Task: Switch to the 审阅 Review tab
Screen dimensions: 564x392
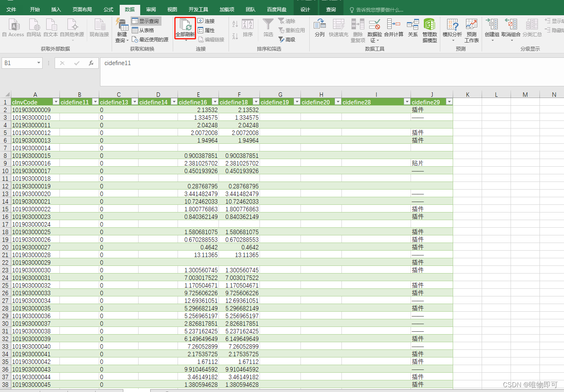Action: click(x=151, y=9)
